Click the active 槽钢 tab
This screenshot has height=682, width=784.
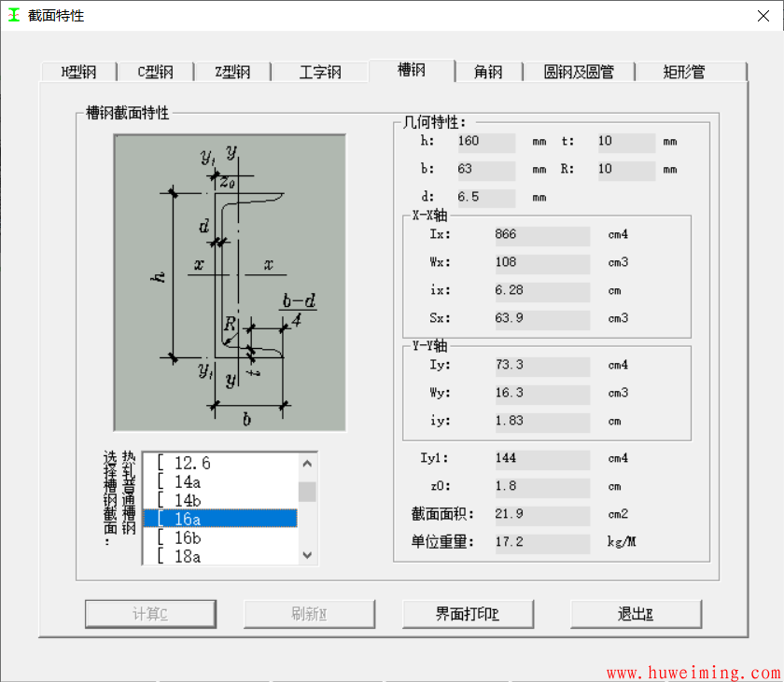point(412,69)
